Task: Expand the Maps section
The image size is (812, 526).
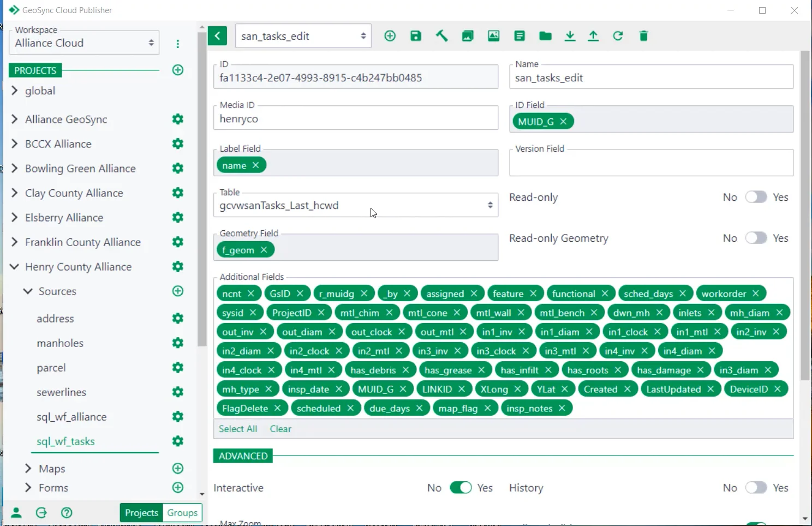Action: (28, 468)
